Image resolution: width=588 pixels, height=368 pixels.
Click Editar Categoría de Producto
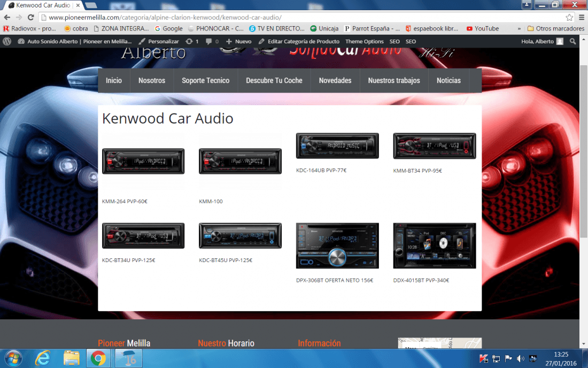[299, 41]
